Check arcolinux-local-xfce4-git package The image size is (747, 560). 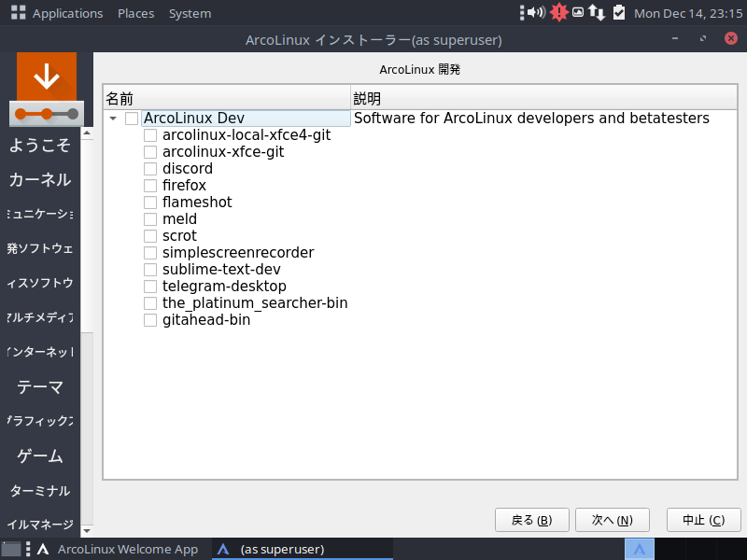pos(150,135)
